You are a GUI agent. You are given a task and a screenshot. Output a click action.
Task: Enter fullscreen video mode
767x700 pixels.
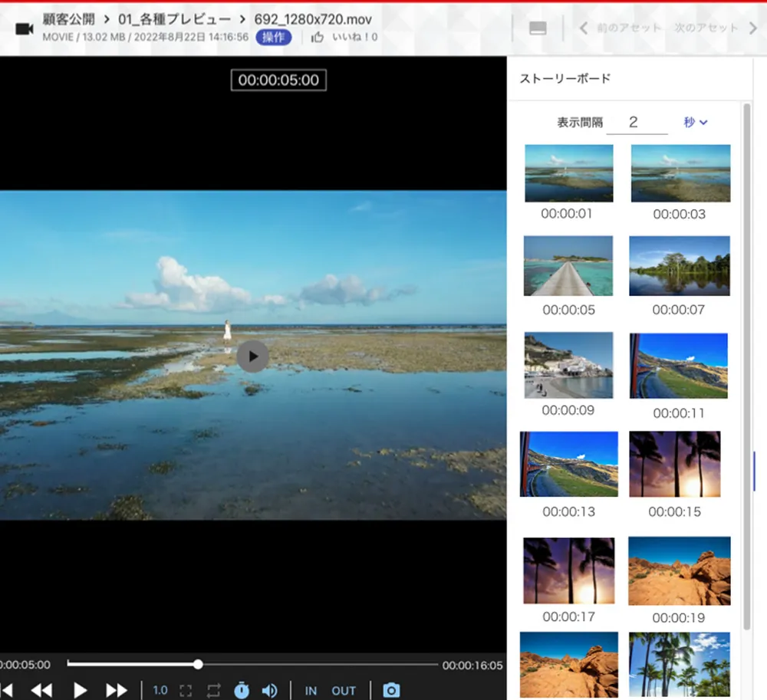(186, 690)
